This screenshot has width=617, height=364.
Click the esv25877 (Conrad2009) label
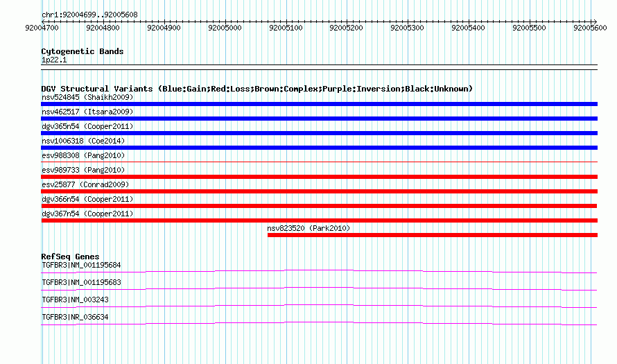(x=85, y=184)
